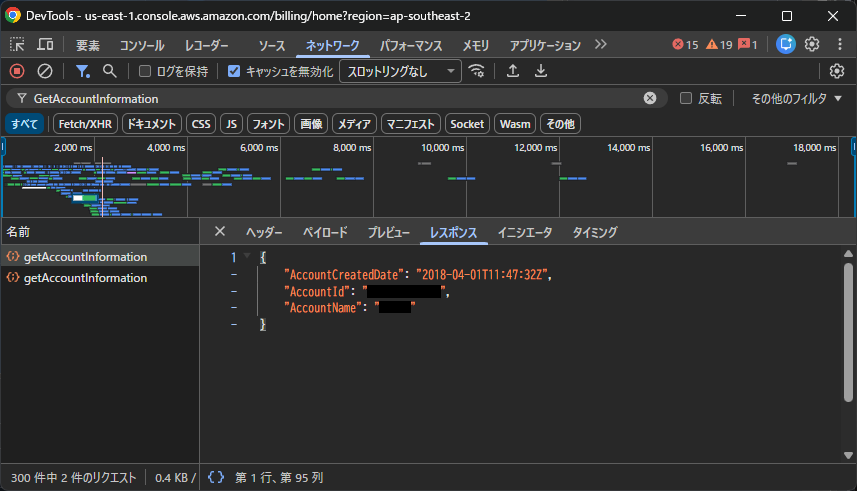
Task: Filter by メディア requests
Action: coord(354,124)
